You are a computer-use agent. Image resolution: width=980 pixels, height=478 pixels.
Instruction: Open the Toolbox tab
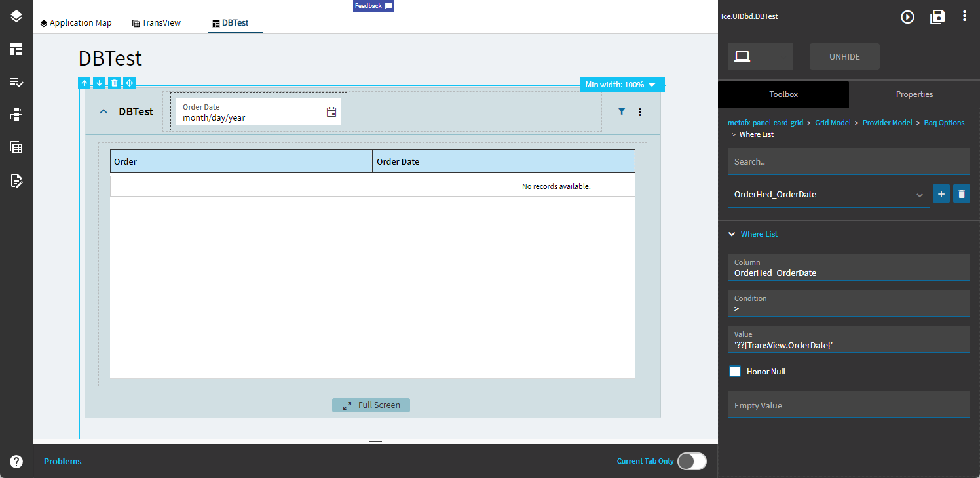(783, 94)
